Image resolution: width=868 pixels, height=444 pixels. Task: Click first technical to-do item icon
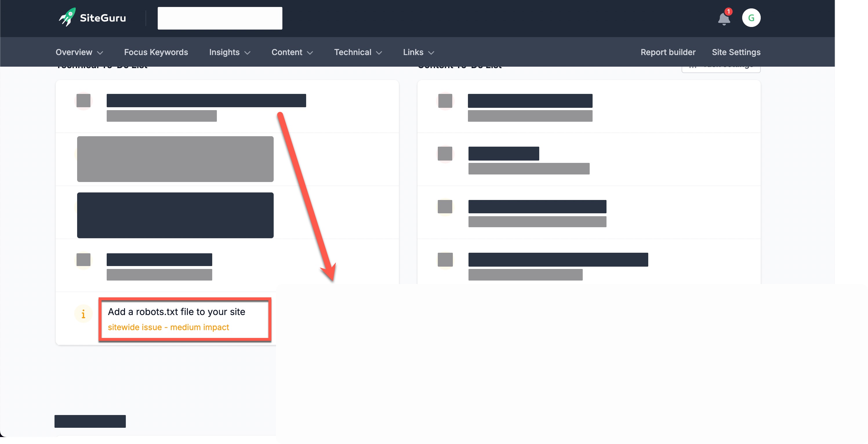tap(83, 100)
